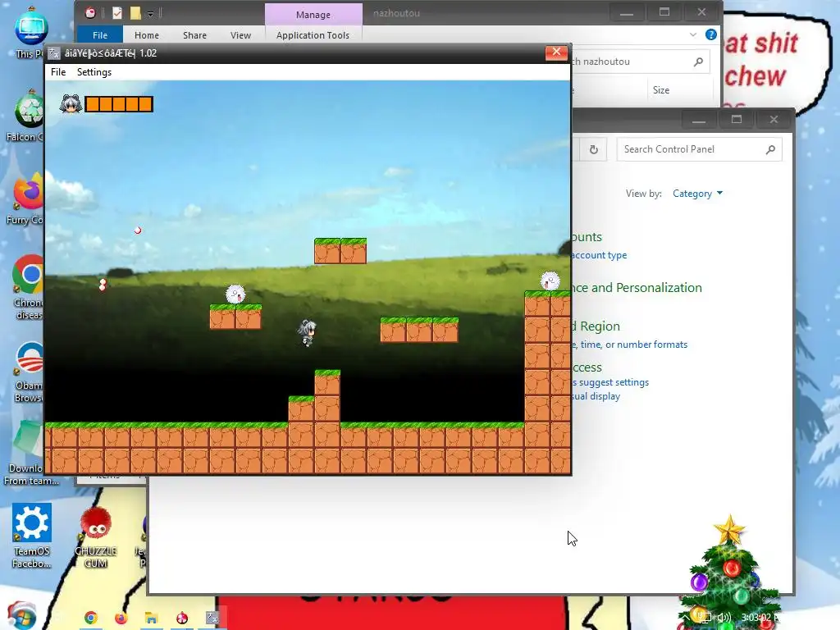
Task: Expand the Customize Quick Access Toolbar arrow
Action: click(x=151, y=13)
